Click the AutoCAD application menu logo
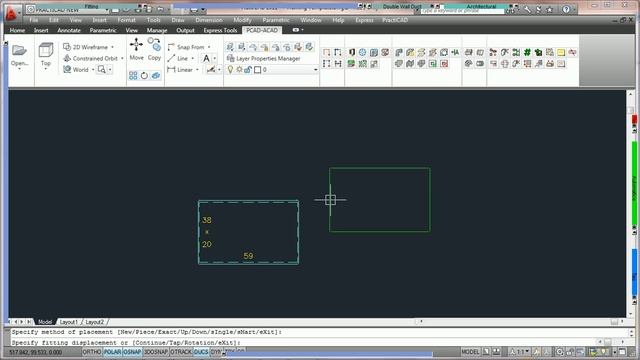Viewport: 640px width, 360px height. point(11,13)
